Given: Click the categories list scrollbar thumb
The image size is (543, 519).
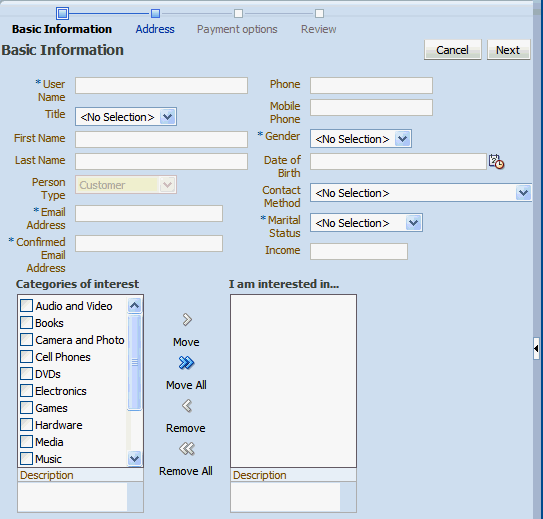Looking at the screenshot, I should [135, 362].
